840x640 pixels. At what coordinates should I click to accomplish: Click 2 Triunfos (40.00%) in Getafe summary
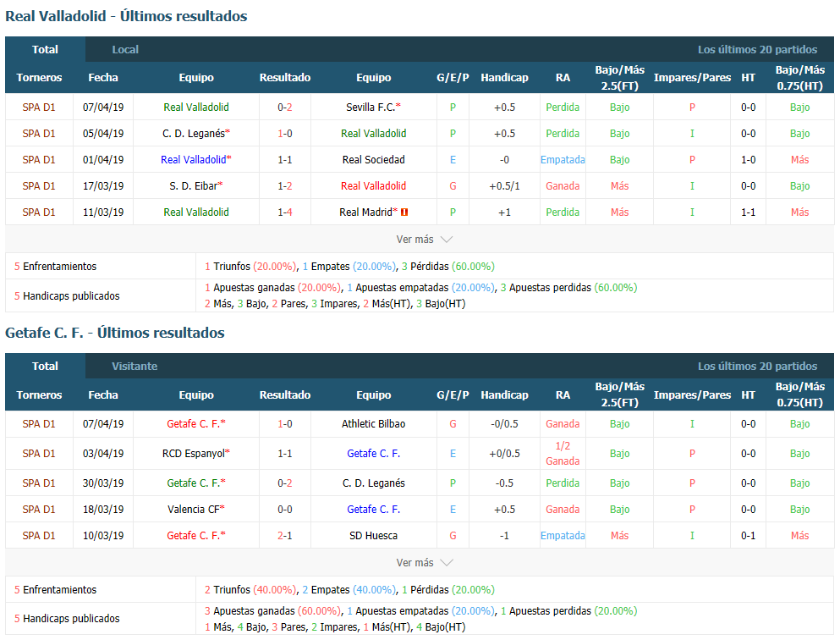coord(250,589)
